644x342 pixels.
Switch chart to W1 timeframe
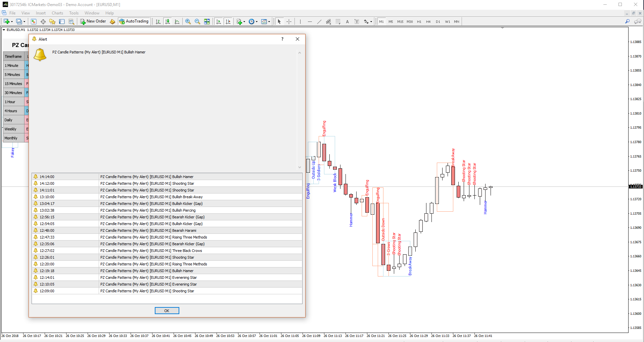pyautogui.click(x=448, y=22)
